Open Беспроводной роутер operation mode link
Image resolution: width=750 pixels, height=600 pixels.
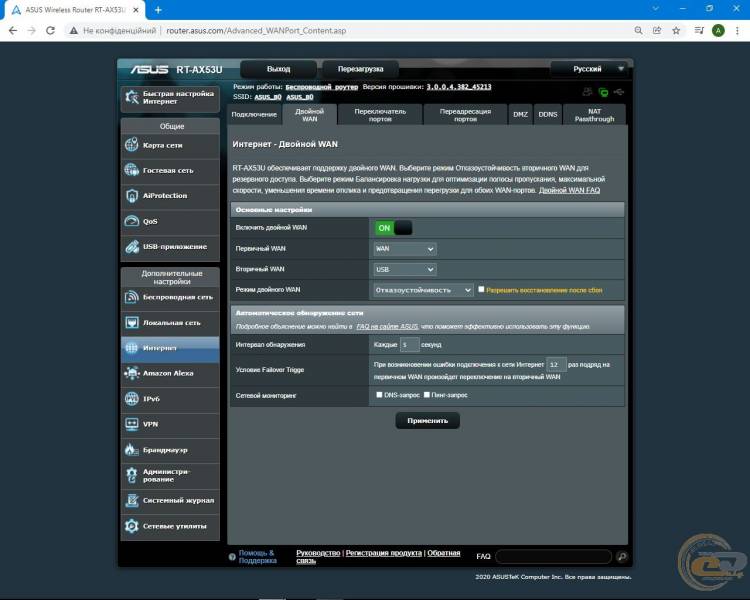tap(321, 87)
